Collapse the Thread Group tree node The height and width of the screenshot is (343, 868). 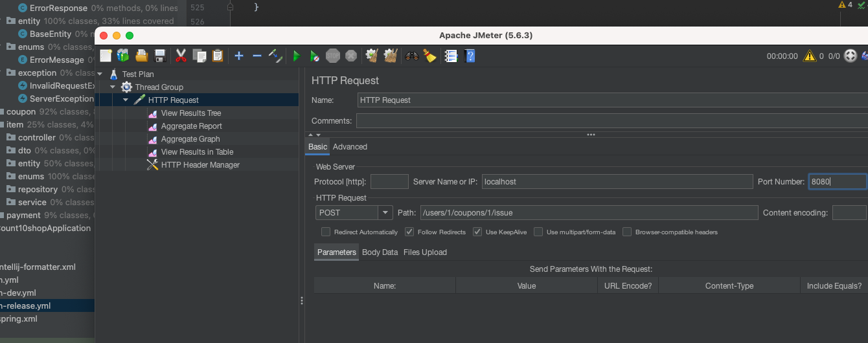click(112, 87)
